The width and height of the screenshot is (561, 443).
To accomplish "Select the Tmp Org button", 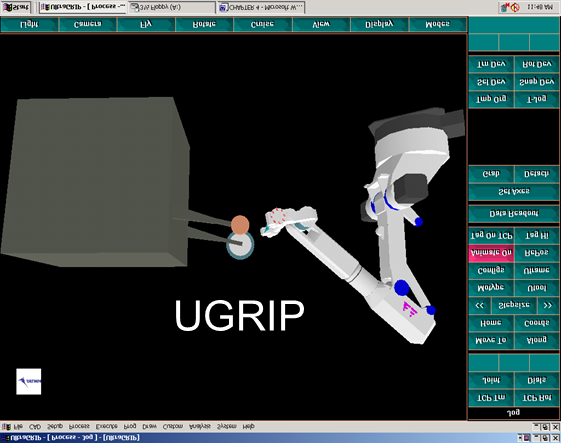I will [491, 99].
